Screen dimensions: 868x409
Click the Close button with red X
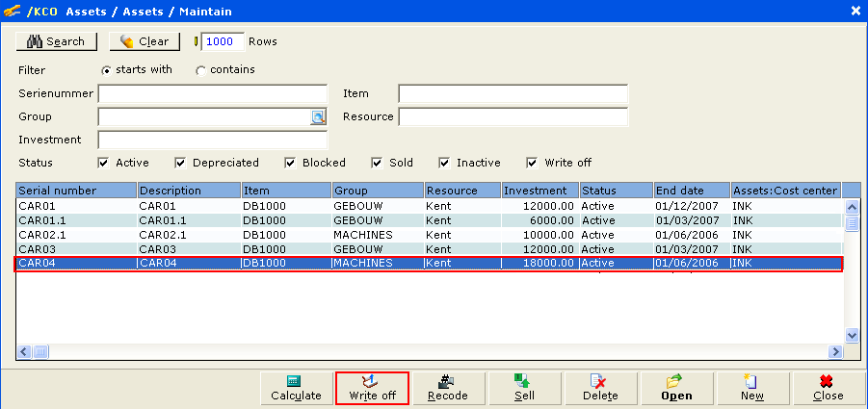[x=829, y=388]
